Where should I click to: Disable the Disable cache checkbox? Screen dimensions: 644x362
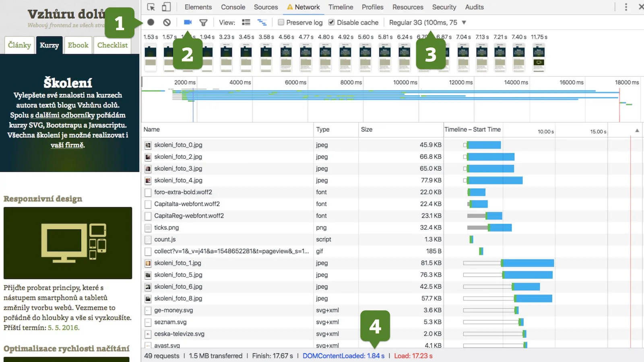(331, 23)
